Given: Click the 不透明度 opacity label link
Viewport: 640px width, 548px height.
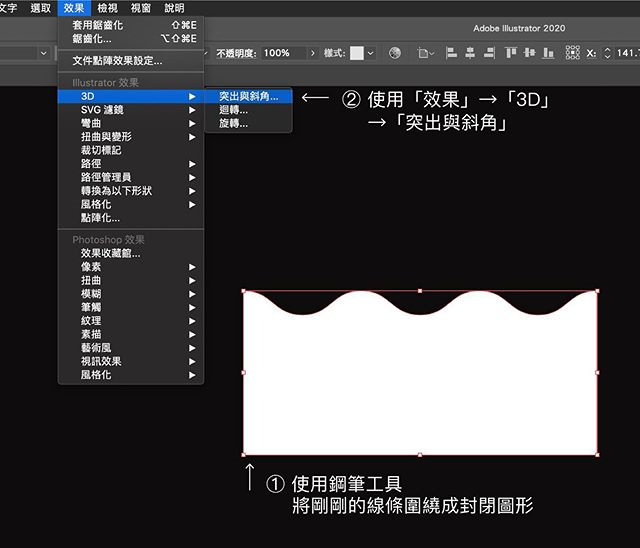Looking at the screenshot, I should point(236,53).
